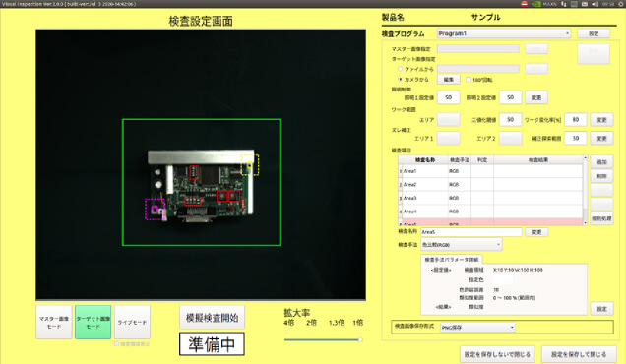Click 設定を保存して閉じる button

(579, 354)
